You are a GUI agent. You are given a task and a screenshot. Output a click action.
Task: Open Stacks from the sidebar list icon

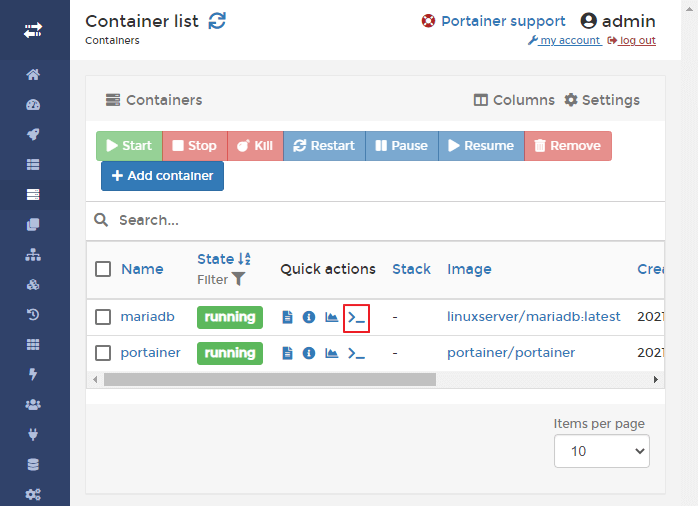pos(33,165)
